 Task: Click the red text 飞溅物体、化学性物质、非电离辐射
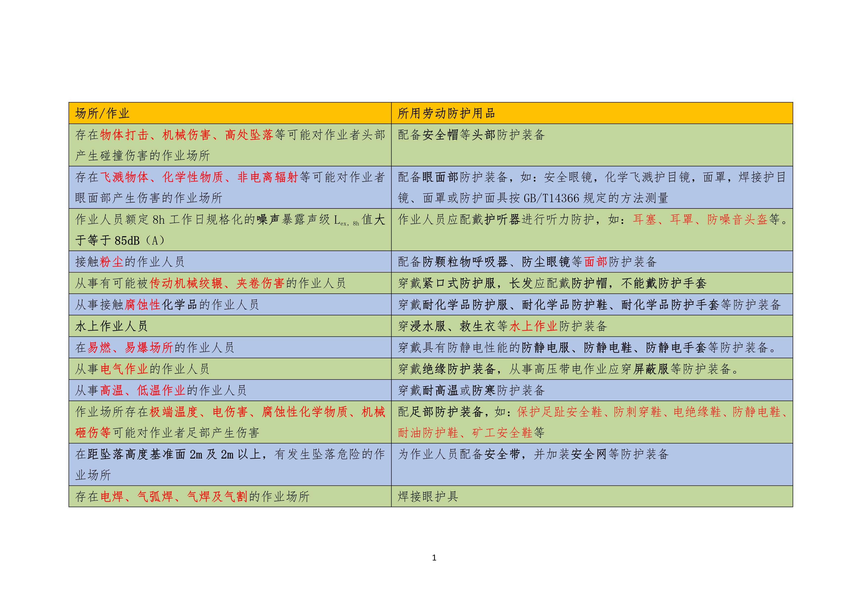[199, 177]
